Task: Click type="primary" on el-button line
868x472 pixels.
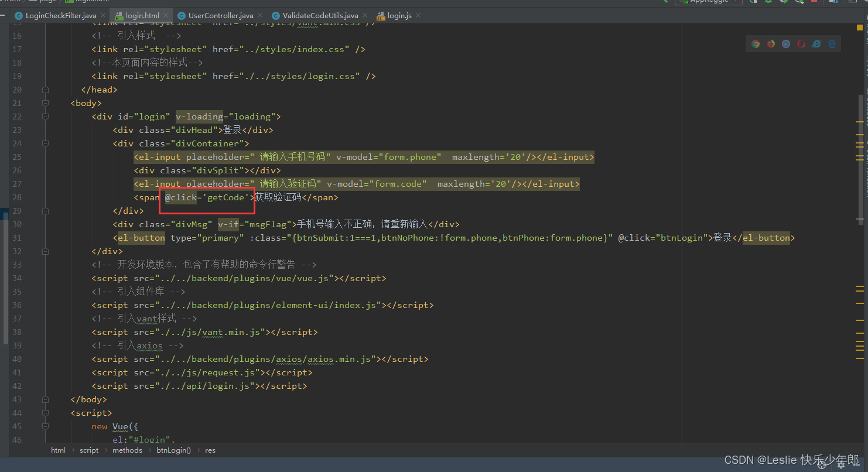Action: (207, 238)
